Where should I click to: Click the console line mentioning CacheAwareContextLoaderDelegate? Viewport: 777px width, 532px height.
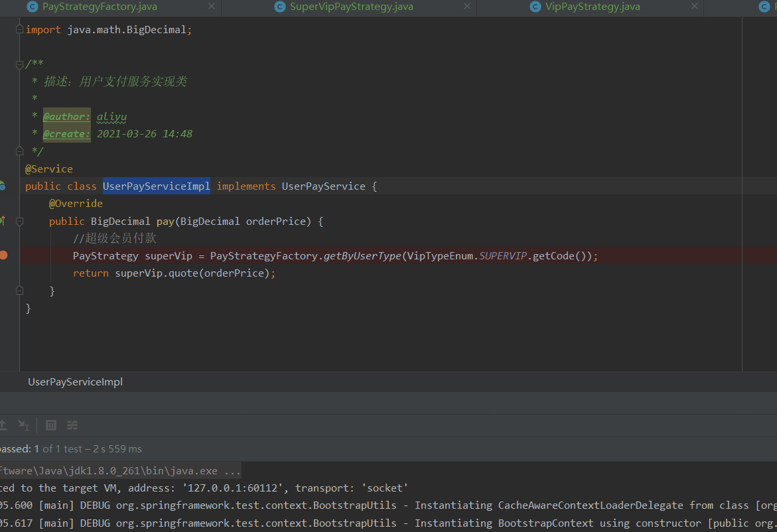pos(389,505)
